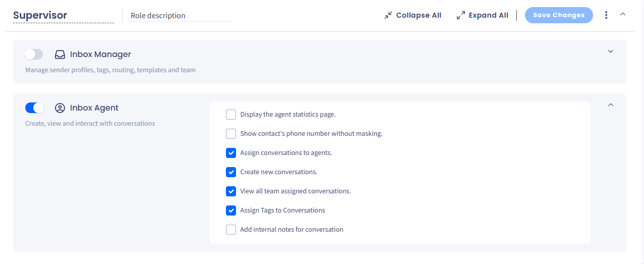Click the Inbox Agent heading text
This screenshot has height=264, width=644.
pos(94,108)
